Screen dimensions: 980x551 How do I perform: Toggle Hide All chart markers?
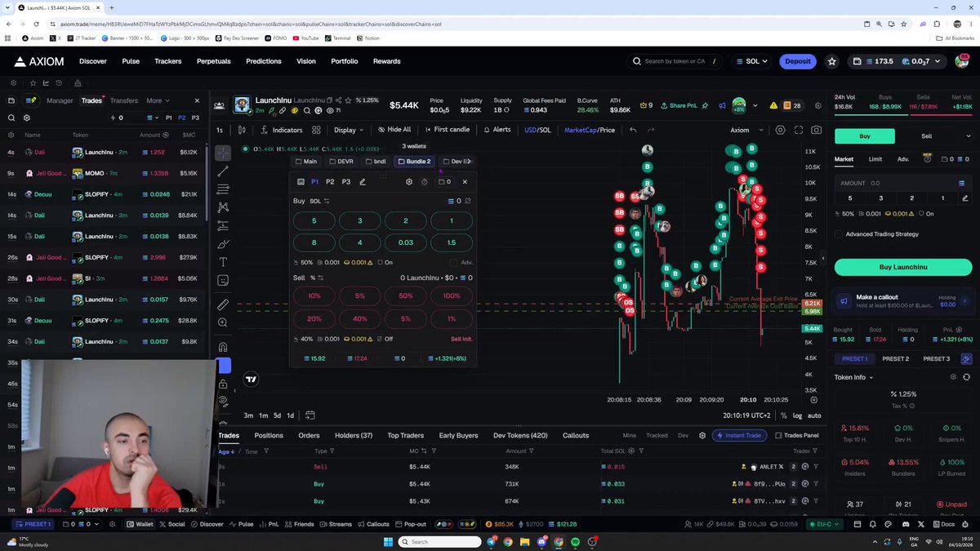click(x=394, y=130)
